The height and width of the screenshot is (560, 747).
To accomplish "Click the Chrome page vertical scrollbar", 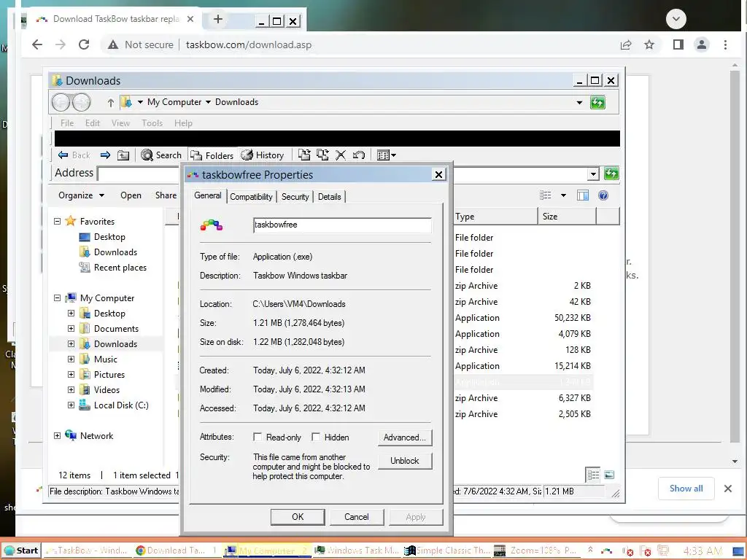I will point(735,257).
